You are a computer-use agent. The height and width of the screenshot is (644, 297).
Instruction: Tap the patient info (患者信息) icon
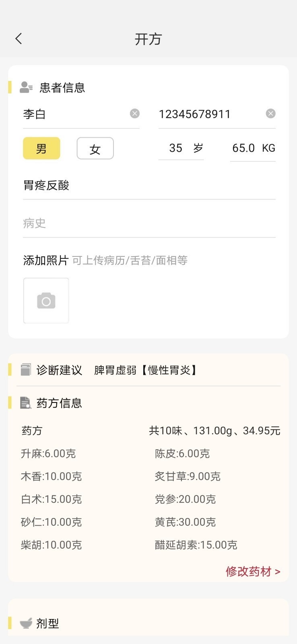26,87
